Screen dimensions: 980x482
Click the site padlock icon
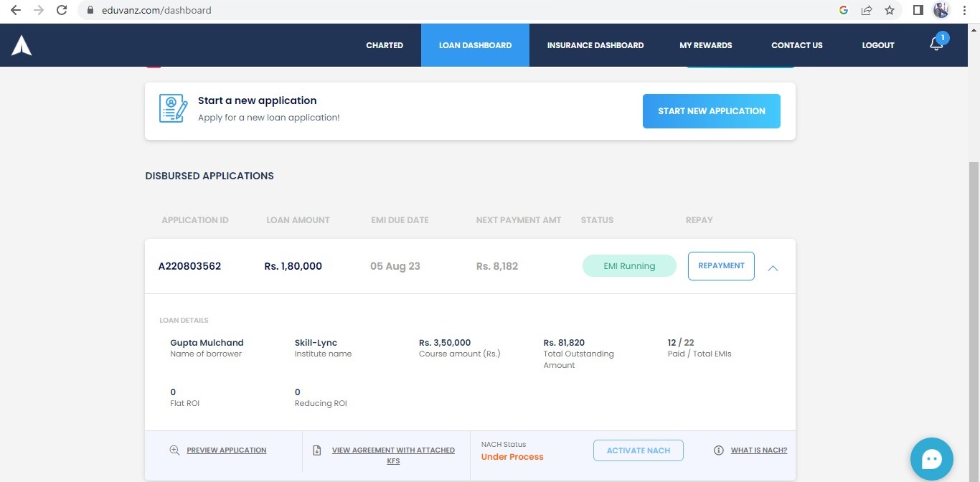point(90,11)
